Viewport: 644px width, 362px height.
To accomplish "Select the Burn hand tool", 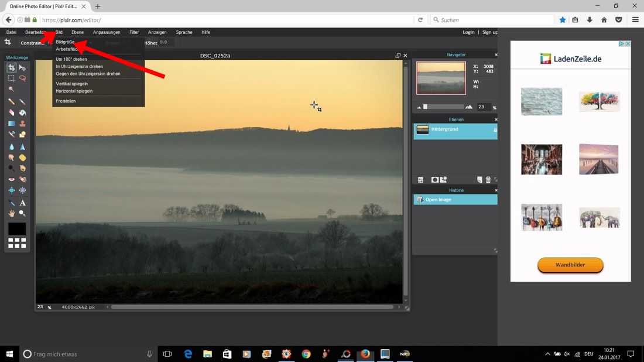I will tap(23, 169).
